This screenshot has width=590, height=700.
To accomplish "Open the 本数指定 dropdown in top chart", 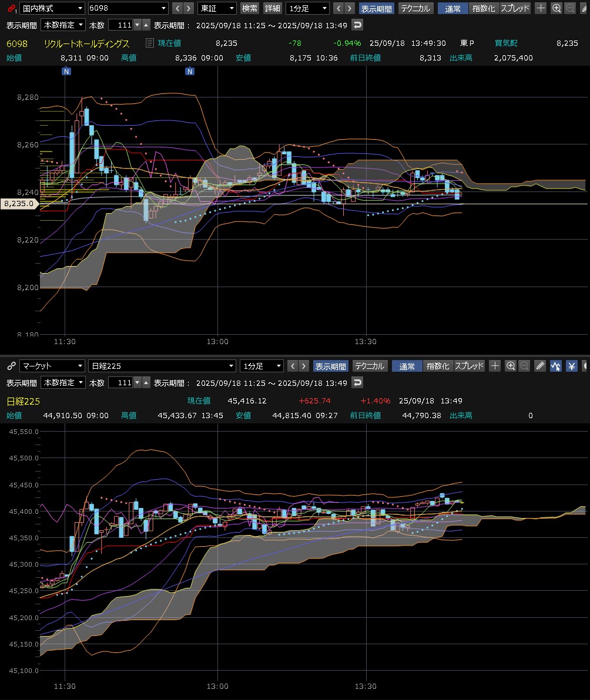I will [62, 25].
